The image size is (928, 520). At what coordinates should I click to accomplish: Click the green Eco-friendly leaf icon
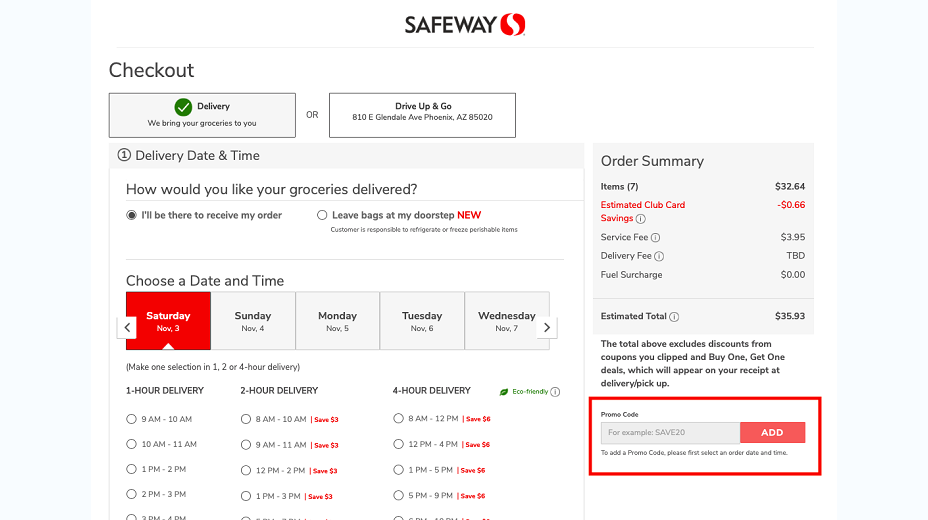coord(504,392)
